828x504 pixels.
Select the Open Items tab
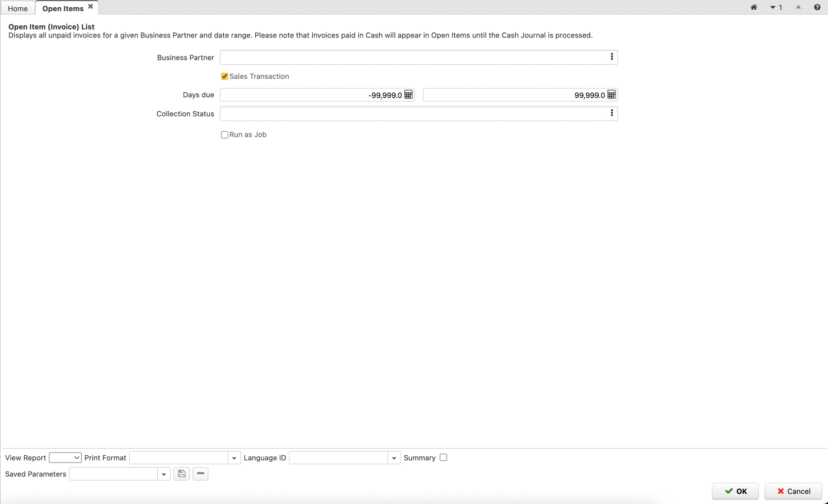pyautogui.click(x=63, y=8)
